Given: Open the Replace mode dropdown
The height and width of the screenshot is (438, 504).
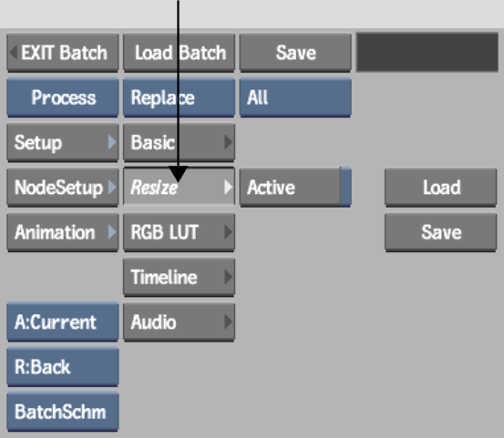Looking at the screenshot, I should click(x=179, y=97).
